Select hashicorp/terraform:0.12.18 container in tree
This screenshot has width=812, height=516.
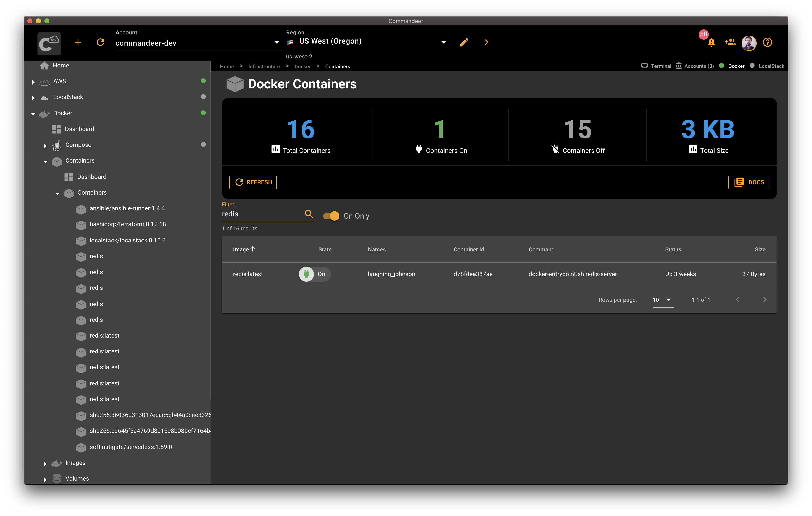click(x=128, y=224)
